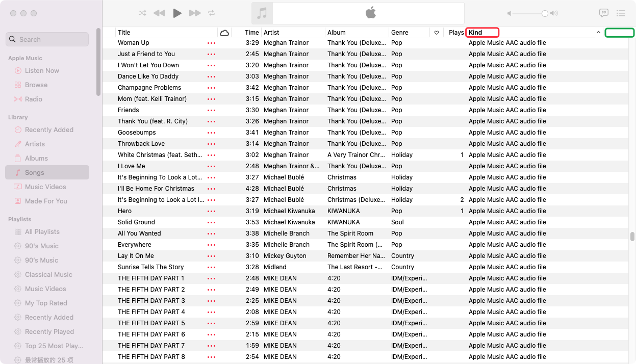636x364 pixels.
Task: Click the low-volume speaker icon
Action: [x=509, y=13]
